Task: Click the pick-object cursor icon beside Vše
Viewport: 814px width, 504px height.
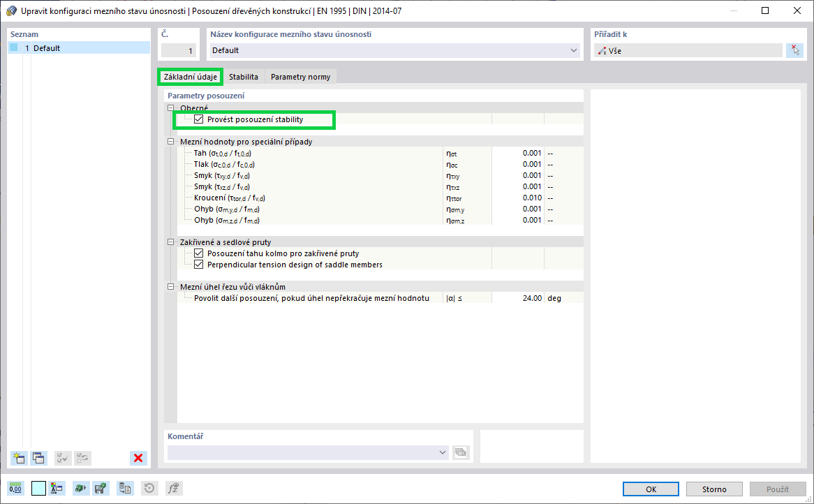Action: tap(794, 50)
